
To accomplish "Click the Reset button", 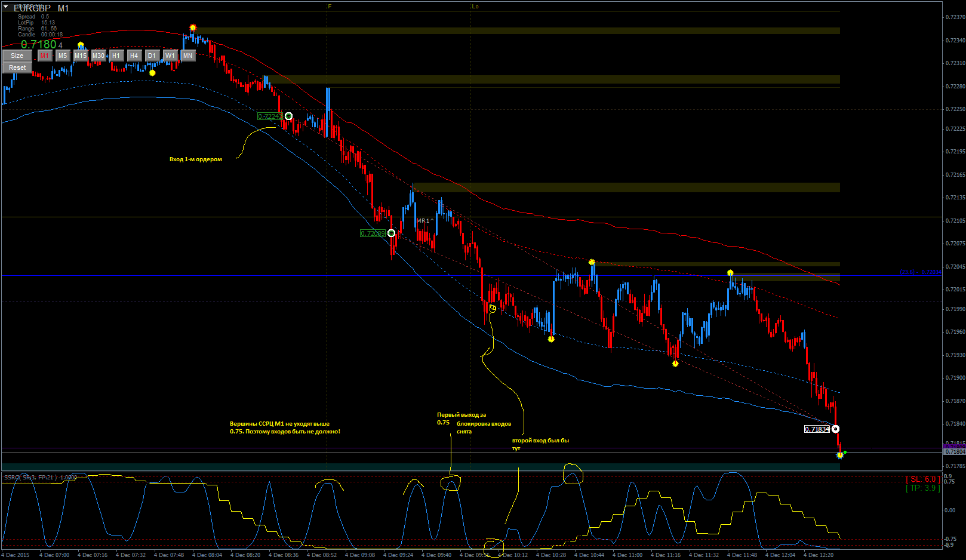I will click(17, 67).
